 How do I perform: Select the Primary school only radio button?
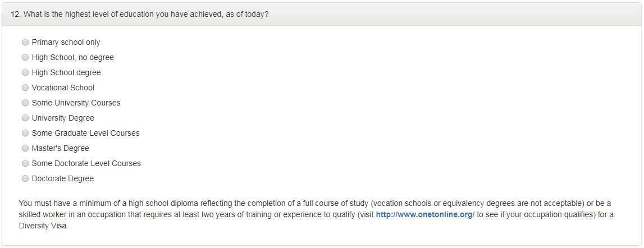pos(25,42)
